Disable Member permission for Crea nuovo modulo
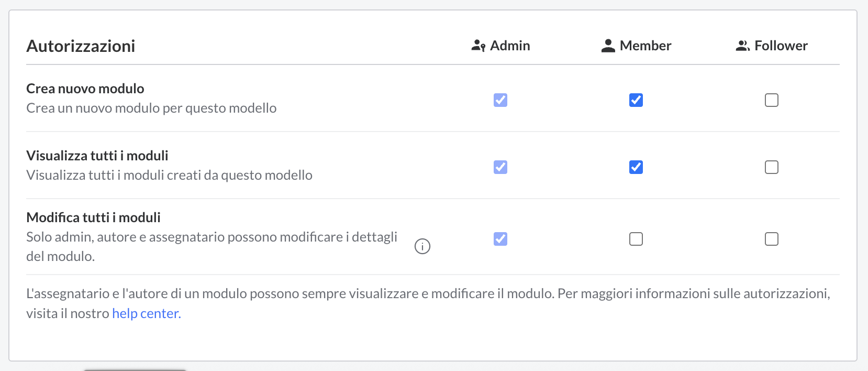Viewport: 868px width, 371px height. tap(636, 100)
